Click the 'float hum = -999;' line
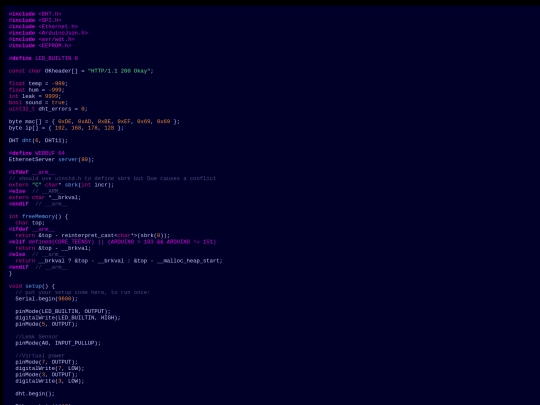 coord(37,90)
